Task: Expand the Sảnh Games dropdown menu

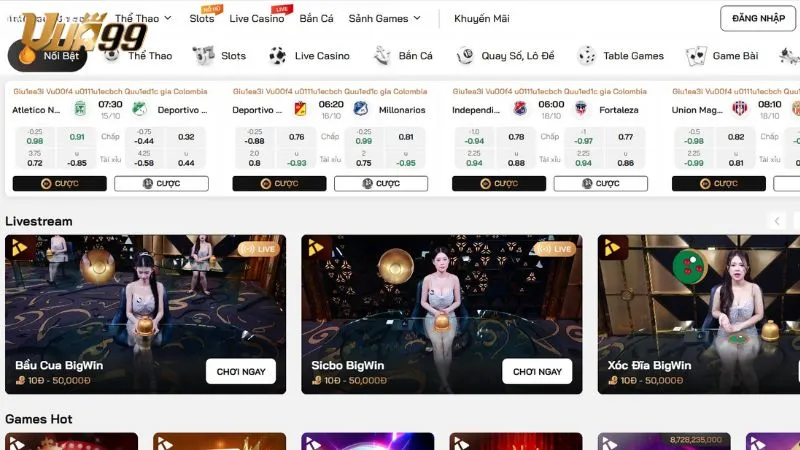Action: tap(384, 18)
